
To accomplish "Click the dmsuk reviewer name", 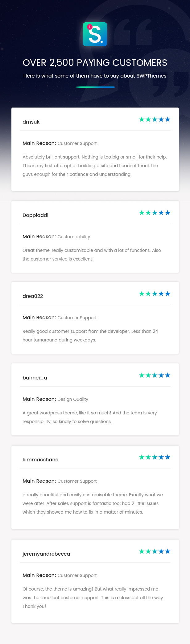I will point(31,122).
